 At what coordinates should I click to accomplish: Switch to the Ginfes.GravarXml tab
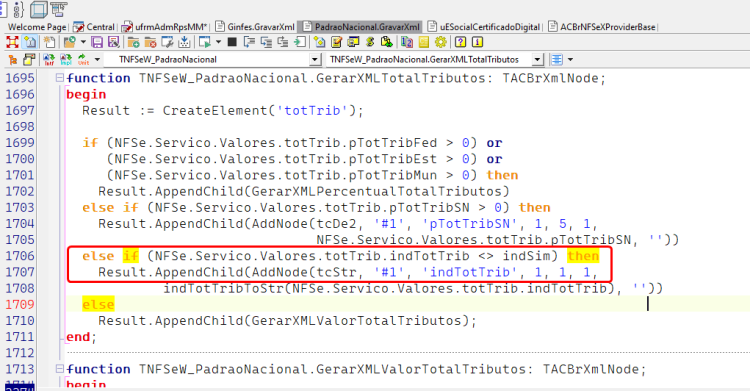(255, 27)
